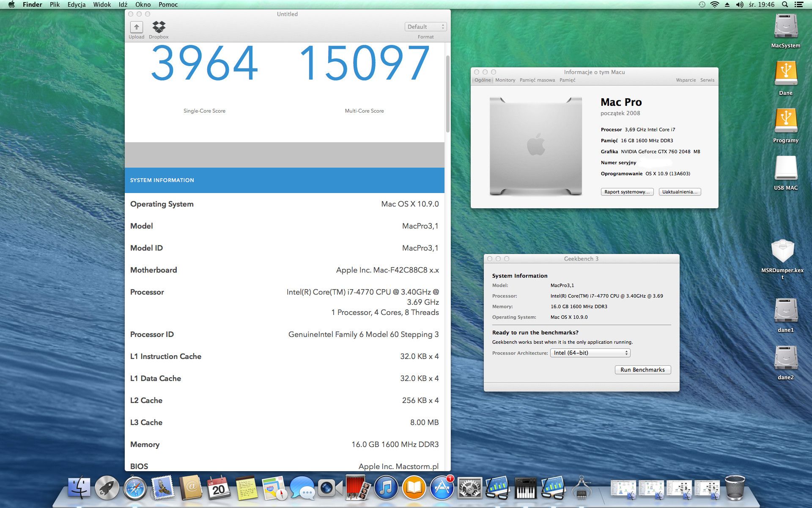
Task: Click the Processor ID GenuineIntel value
Action: click(x=363, y=334)
